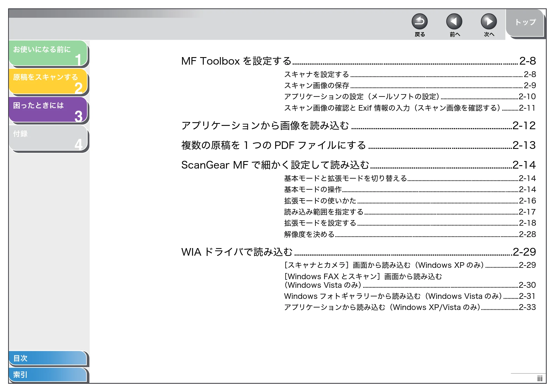The height and width of the screenshot is (392, 555).
Task: Open chapter 2 原稿をスキャンする tab
Action: coord(48,82)
